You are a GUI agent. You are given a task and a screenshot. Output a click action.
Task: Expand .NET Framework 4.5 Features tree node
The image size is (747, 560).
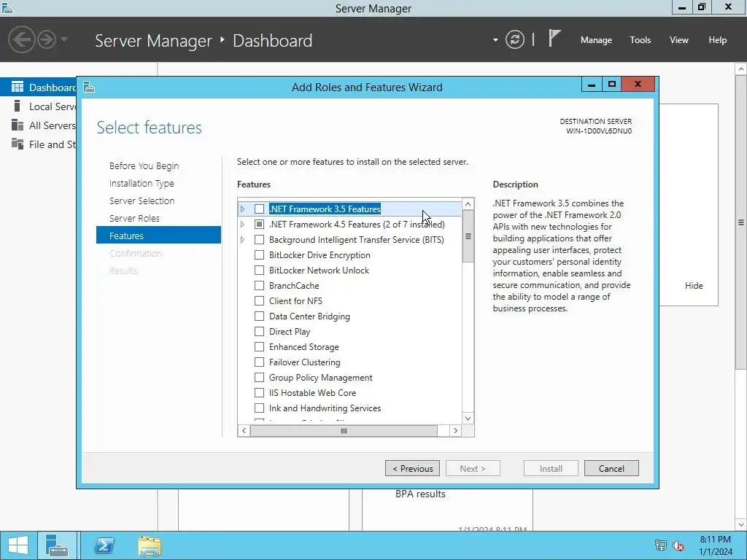point(242,224)
